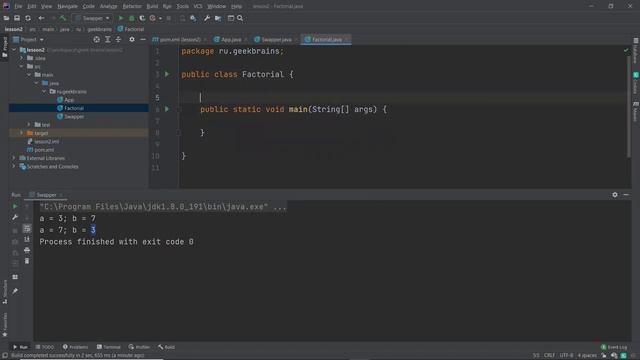Select Swapper class in project tree
The image size is (640, 360).
[74, 116]
